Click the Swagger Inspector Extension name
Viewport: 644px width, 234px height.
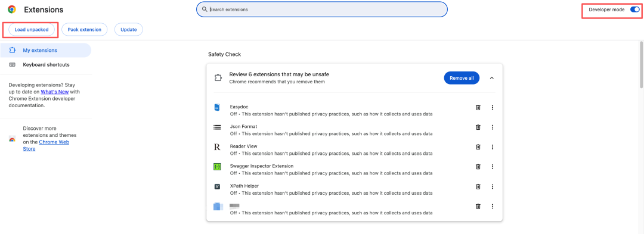(262, 166)
